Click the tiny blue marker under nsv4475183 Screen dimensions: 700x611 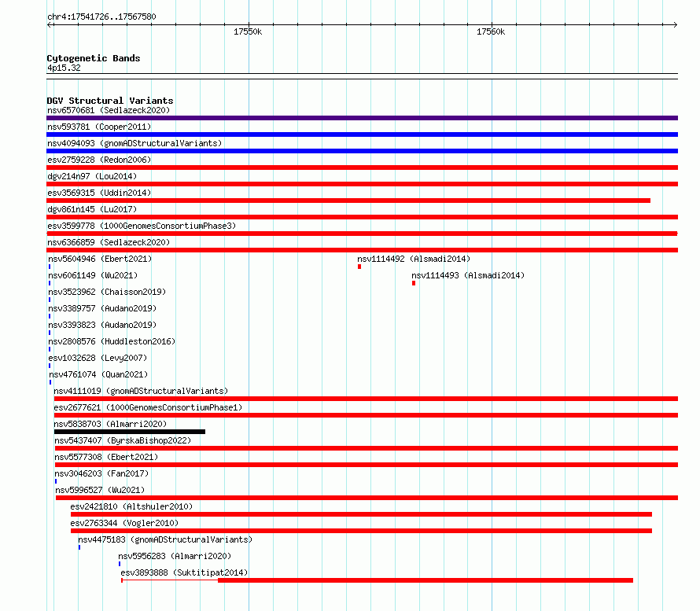tap(79, 547)
